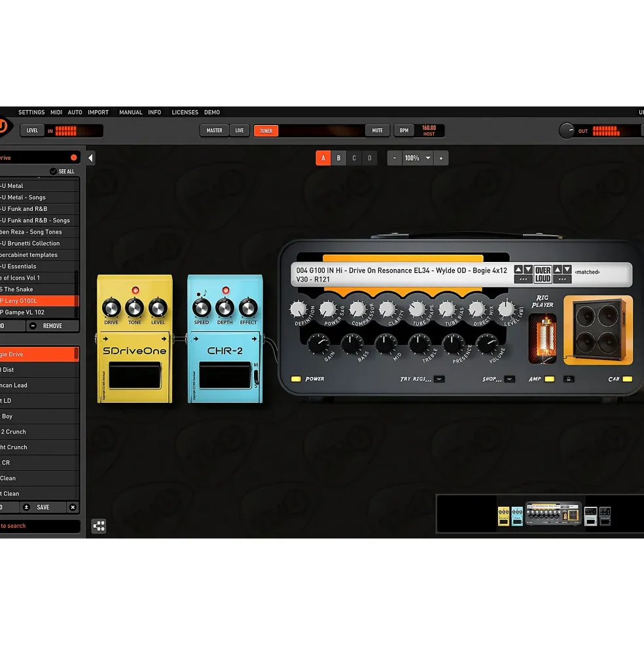Stomp the SDriveOne footswitch
The image size is (644, 645).
(135, 375)
